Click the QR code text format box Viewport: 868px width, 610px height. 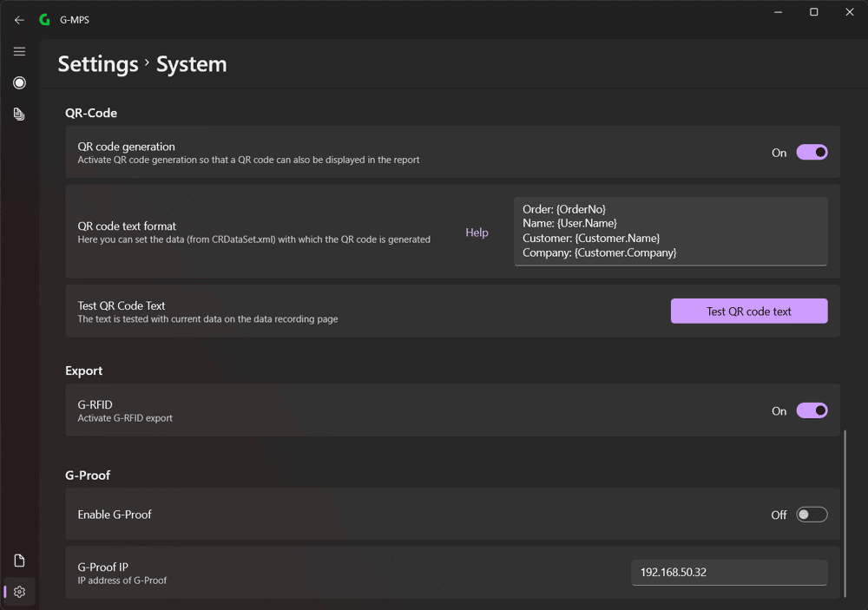(670, 232)
